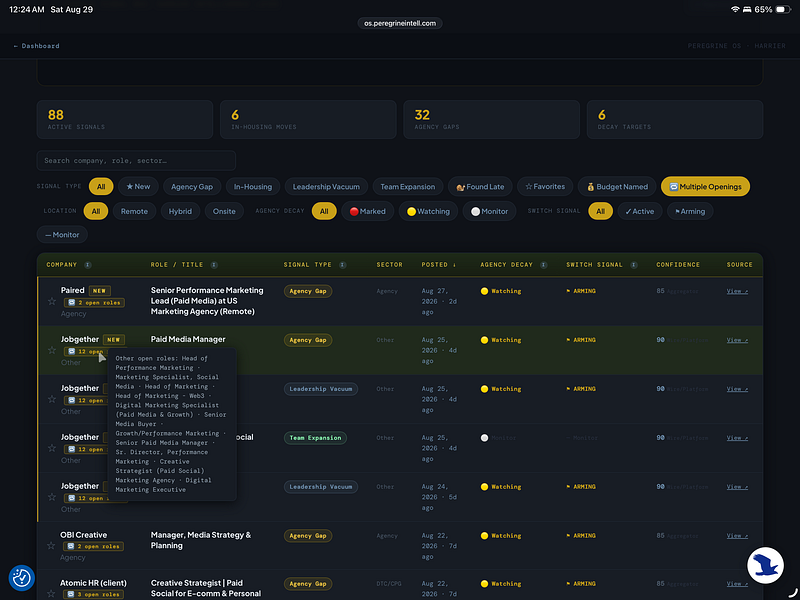Enable the Budget Named filter
800x600 pixels.
(617, 187)
